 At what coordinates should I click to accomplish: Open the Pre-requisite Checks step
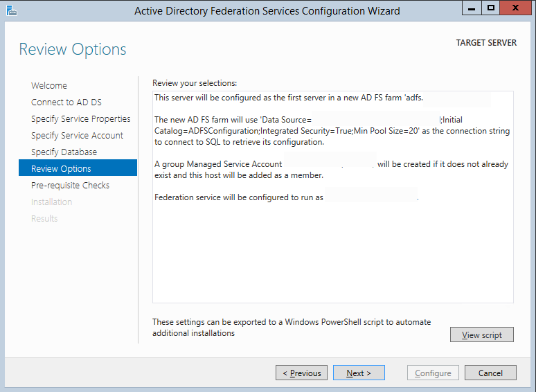(70, 186)
